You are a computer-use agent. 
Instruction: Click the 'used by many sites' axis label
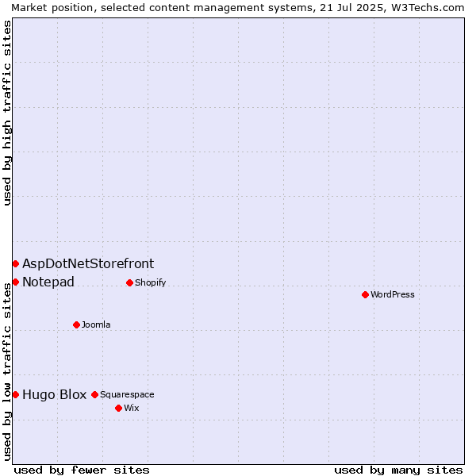pos(398,470)
